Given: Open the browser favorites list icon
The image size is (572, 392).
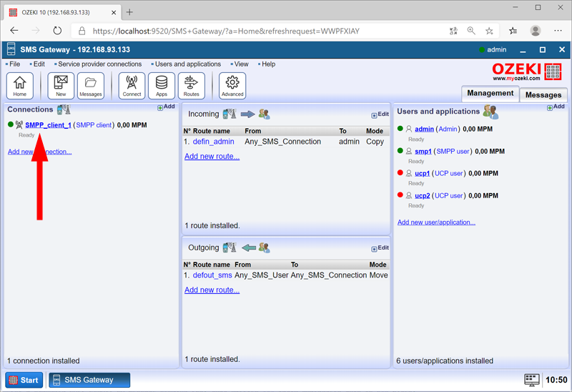Looking at the screenshot, I should [513, 31].
